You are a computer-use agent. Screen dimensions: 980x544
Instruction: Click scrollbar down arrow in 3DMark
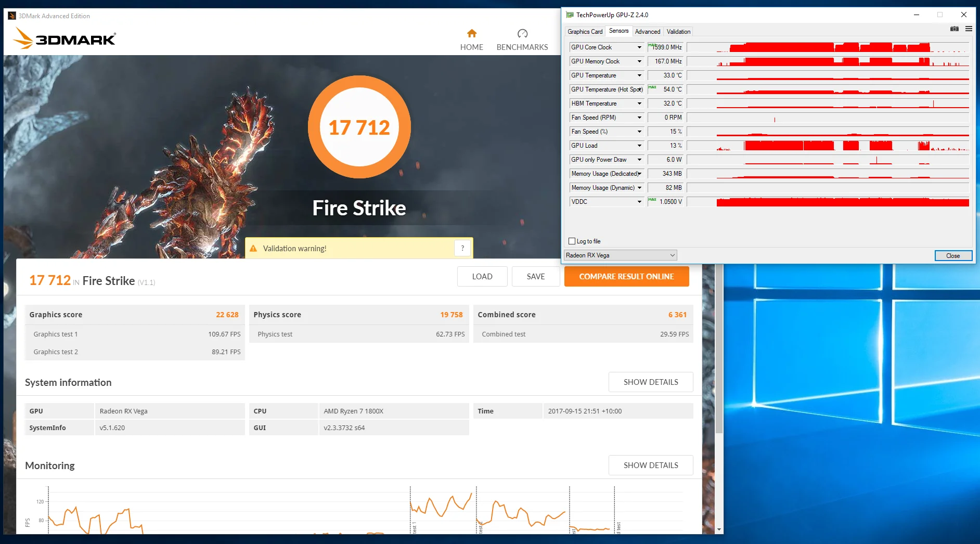719,529
